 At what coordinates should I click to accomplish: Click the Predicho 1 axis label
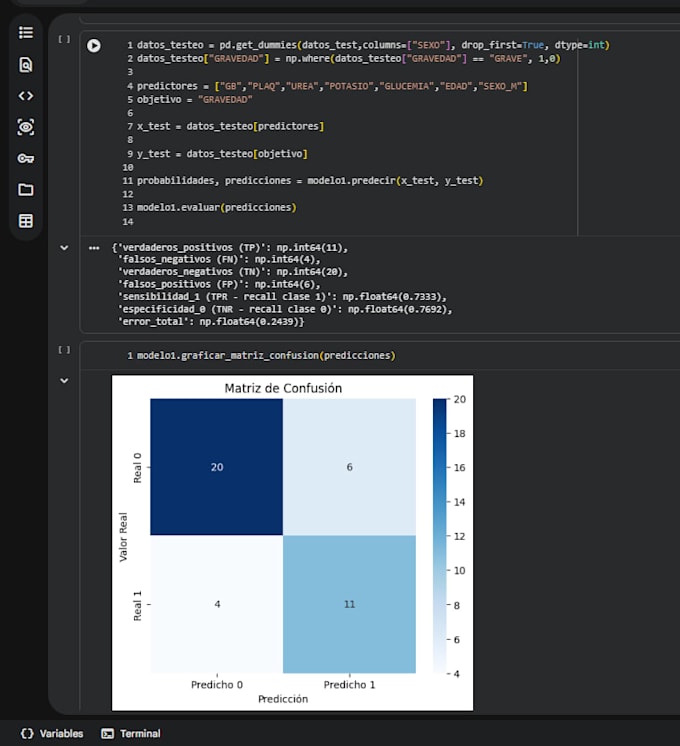click(349, 685)
